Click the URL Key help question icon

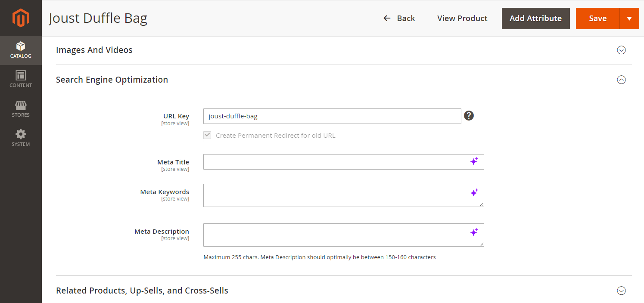point(469,116)
